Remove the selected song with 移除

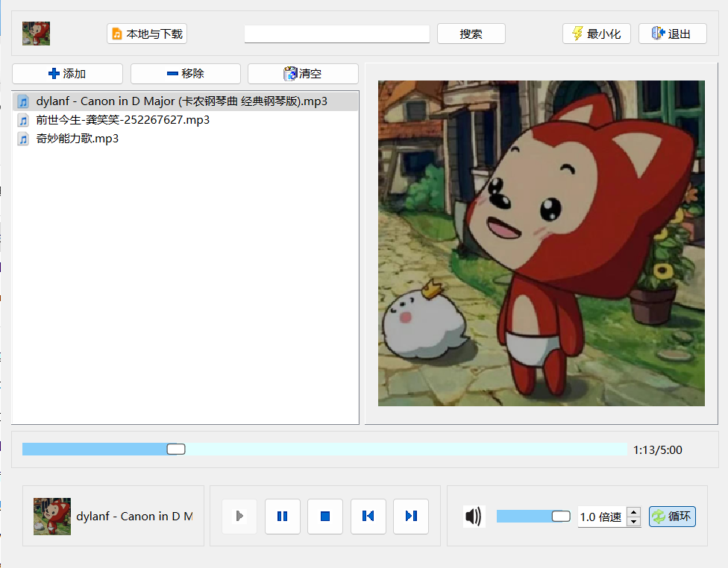coord(186,74)
